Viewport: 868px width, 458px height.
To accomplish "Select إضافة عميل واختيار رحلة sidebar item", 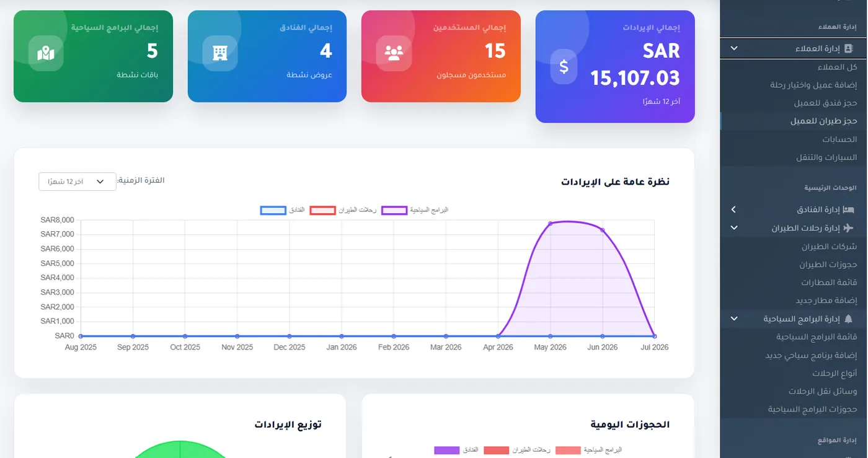I will click(813, 85).
